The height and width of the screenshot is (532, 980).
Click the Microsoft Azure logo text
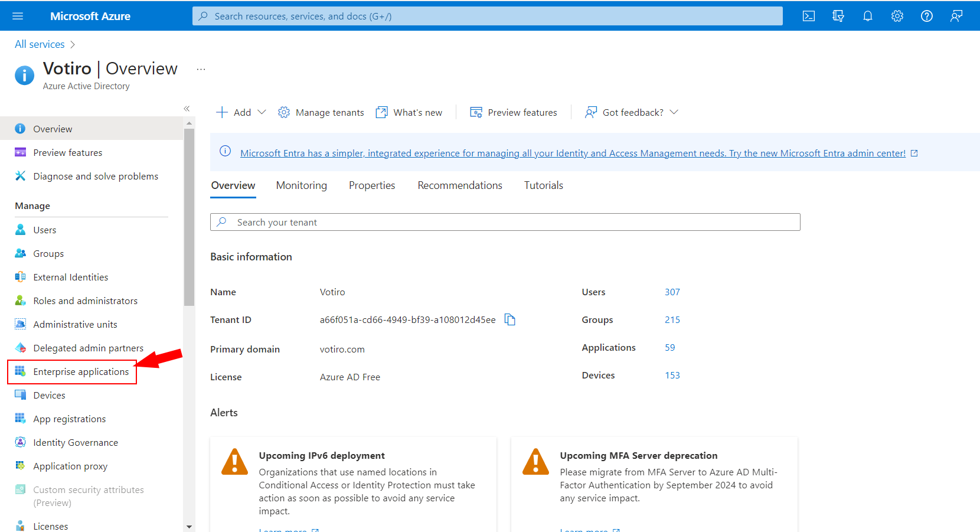coord(90,16)
